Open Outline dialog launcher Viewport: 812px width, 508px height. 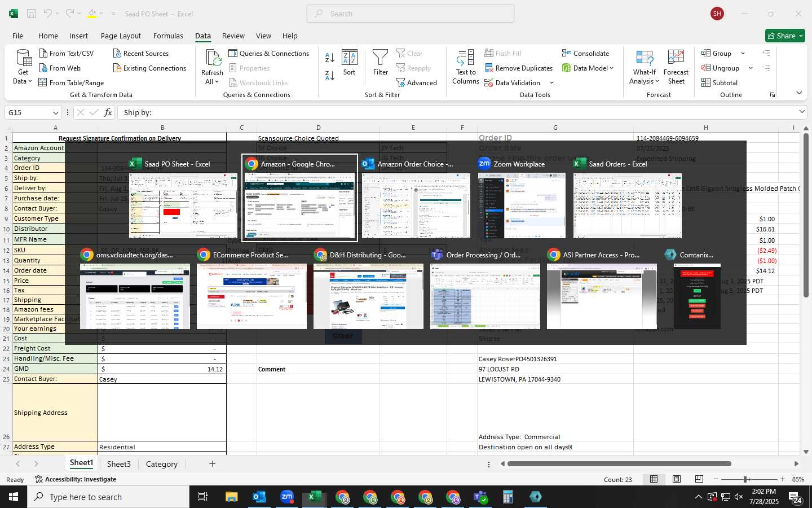point(773,95)
